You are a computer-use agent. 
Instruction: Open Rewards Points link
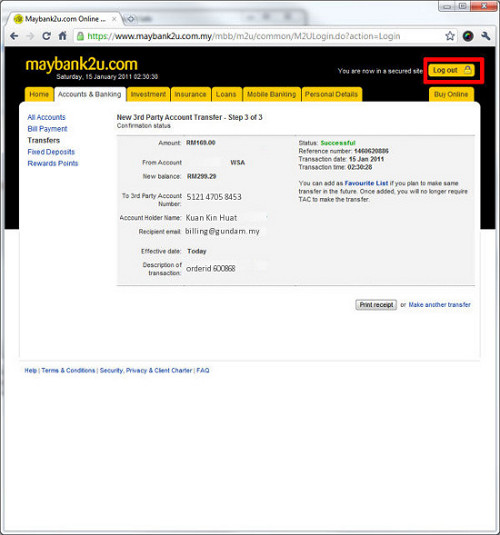53,163
